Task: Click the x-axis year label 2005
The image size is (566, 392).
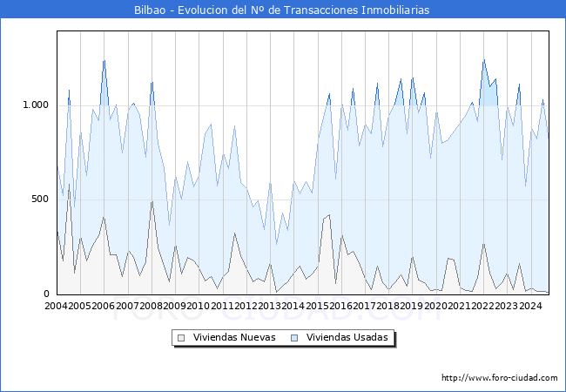Action: click(80, 306)
